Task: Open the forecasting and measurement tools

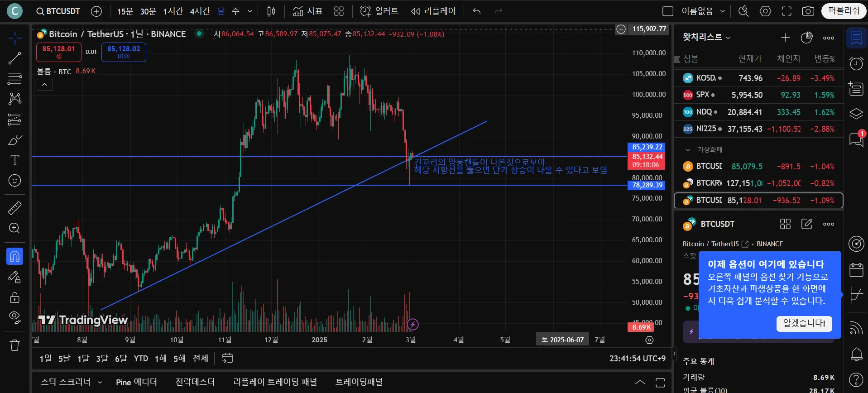Action: click(x=15, y=120)
